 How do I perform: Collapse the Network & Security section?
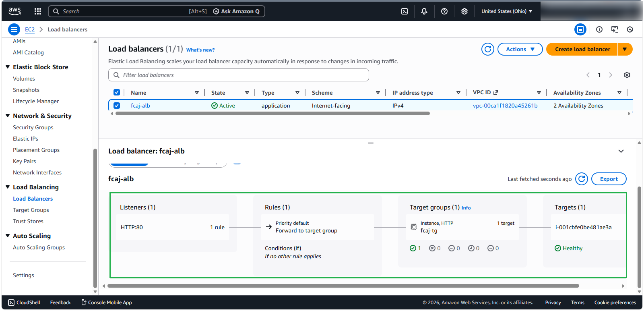click(8, 116)
